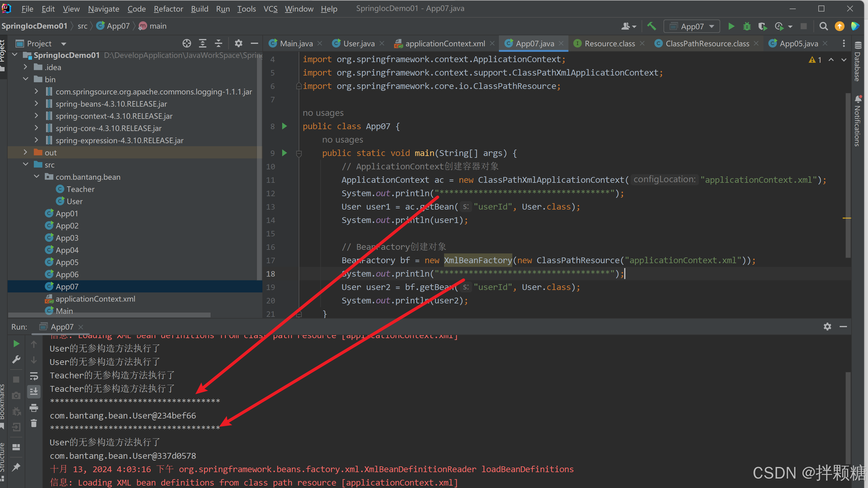Viewport: 868px width, 488px height.
Task: Rerun App07 from Run panel
Action: [x=16, y=344]
